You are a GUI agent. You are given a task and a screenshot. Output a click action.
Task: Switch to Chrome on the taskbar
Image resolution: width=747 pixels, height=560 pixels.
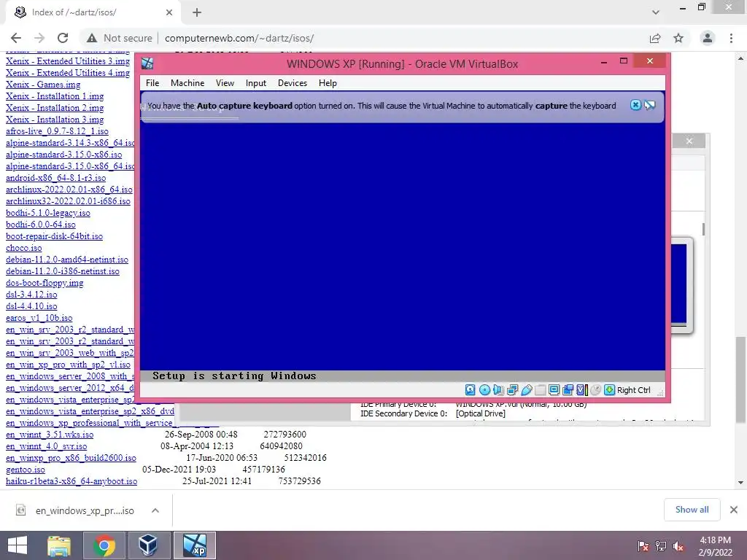104,545
